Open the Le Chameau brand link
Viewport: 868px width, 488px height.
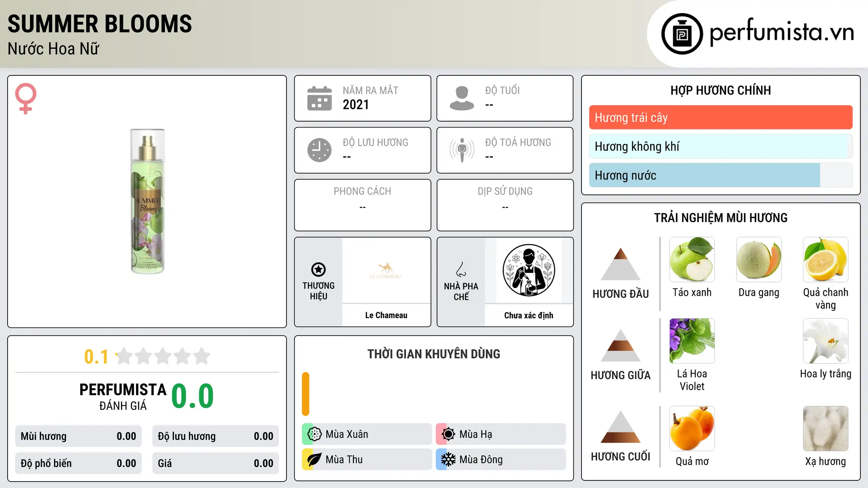tap(386, 315)
